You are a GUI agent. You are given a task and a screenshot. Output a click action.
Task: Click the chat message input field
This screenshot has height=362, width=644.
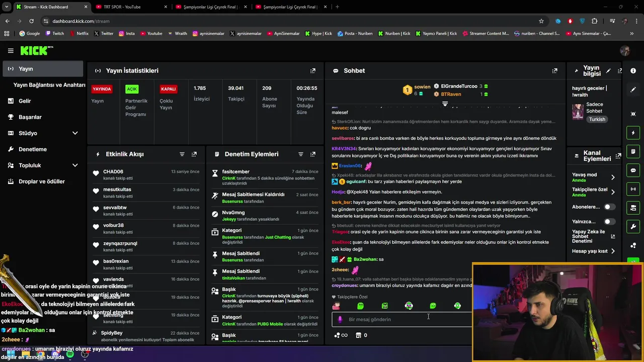pyautogui.click(x=403, y=319)
